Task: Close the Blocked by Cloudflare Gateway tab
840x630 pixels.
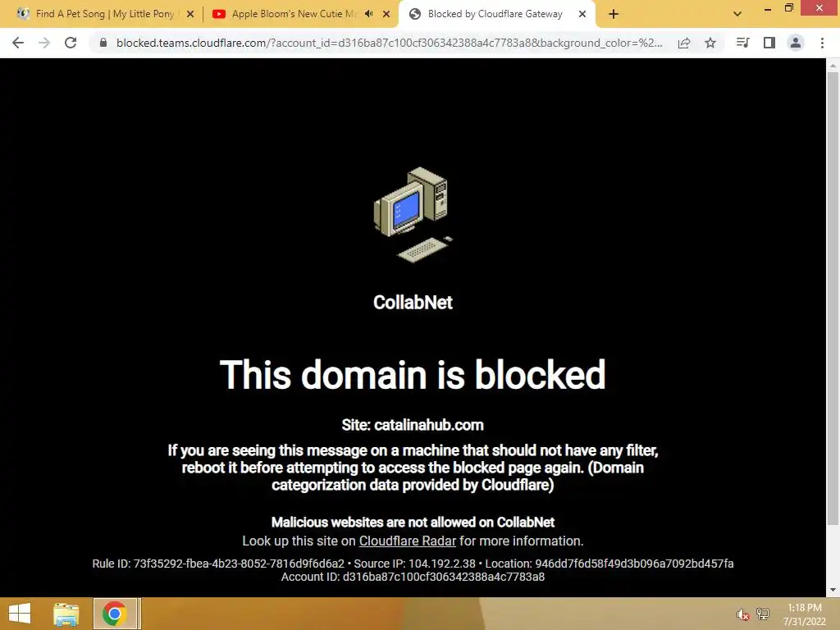Action: click(x=582, y=14)
